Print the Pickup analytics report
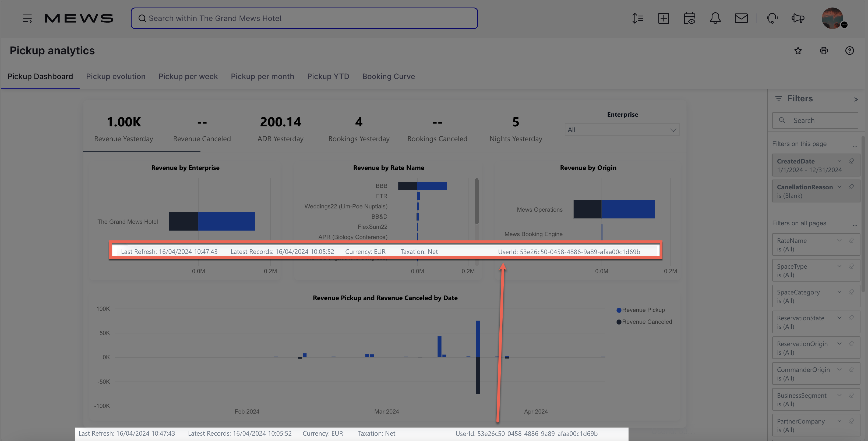 click(824, 51)
